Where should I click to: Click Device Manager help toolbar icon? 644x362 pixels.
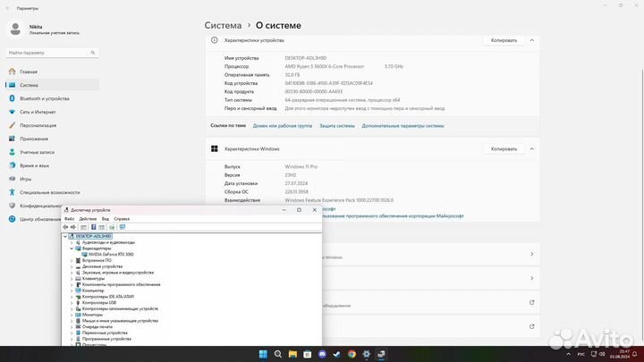point(94,227)
